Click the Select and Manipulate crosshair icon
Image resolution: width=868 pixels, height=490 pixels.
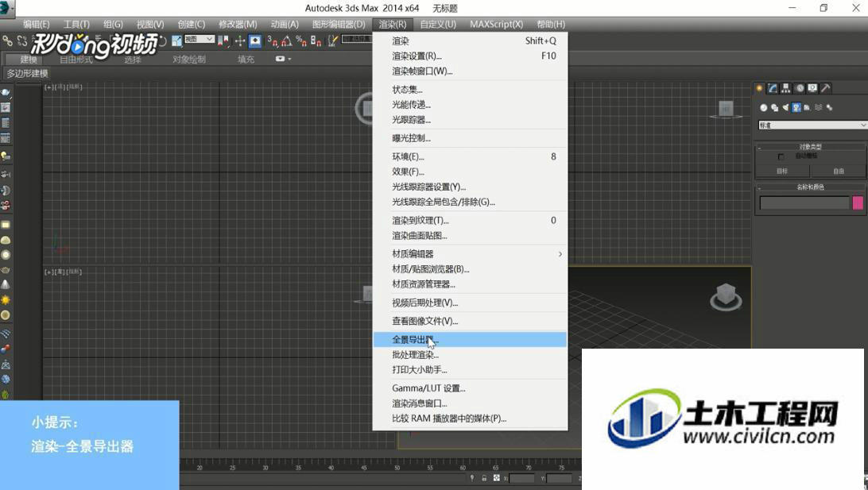pyautogui.click(x=240, y=41)
